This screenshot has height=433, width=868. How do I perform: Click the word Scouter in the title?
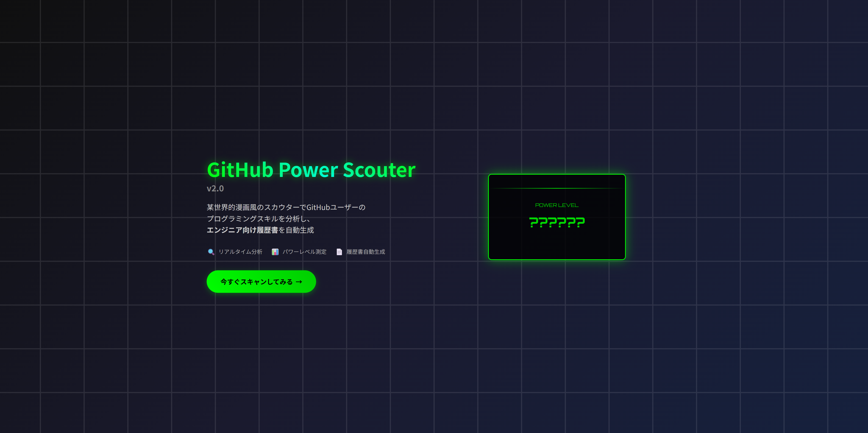(379, 170)
